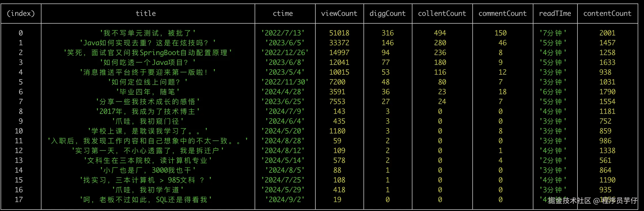Select the date '2024/4/28'
The image size is (644, 211).
pos(283,92)
